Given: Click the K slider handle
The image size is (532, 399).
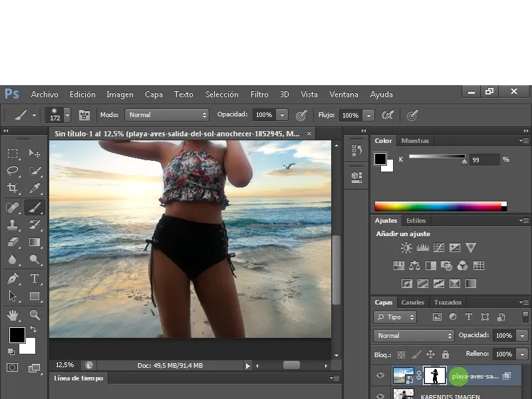Looking at the screenshot, I should (x=464, y=162).
